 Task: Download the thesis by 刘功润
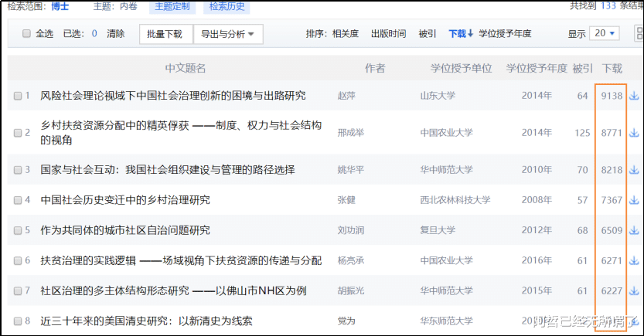click(x=634, y=230)
